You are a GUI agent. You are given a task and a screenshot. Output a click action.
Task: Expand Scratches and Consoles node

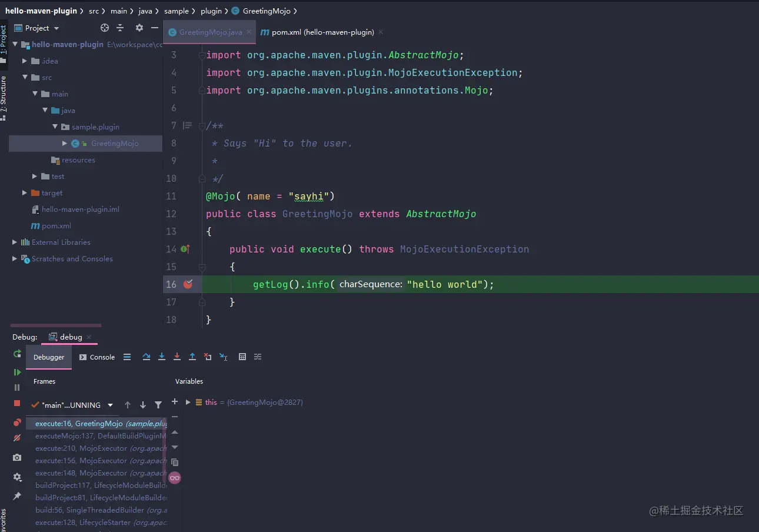pos(15,259)
